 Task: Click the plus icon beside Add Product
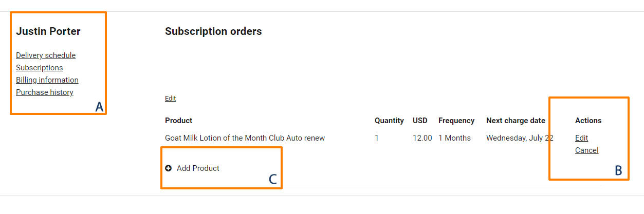tap(168, 168)
